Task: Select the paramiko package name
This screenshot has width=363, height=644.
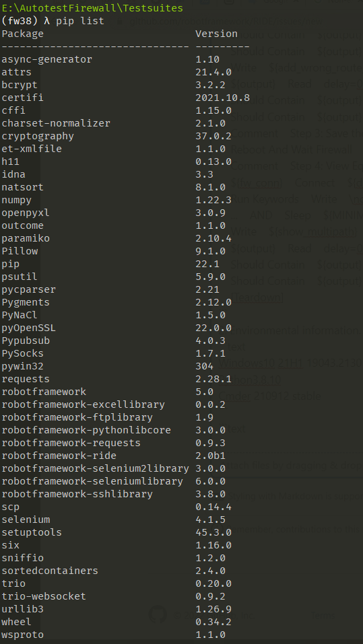Action: click(26, 238)
